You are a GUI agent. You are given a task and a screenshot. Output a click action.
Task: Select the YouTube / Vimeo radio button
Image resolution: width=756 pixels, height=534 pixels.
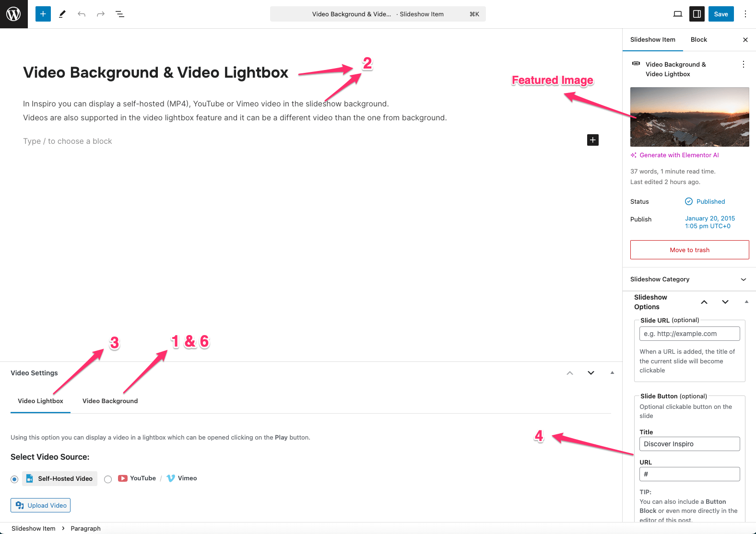108,479
